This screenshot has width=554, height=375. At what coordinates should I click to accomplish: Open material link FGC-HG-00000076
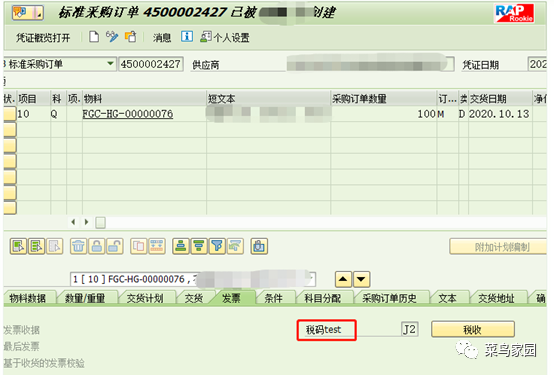128,114
